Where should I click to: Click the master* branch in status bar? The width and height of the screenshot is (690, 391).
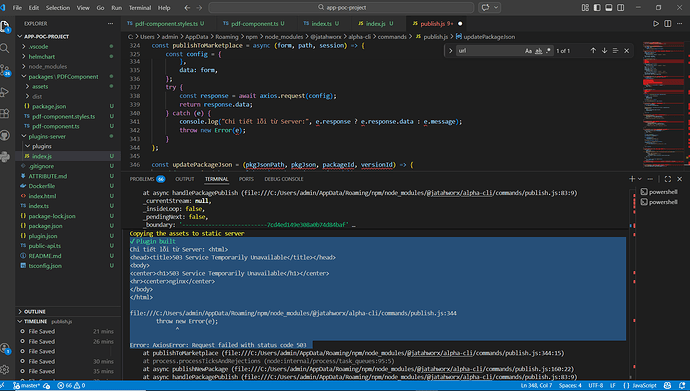click(x=26, y=386)
